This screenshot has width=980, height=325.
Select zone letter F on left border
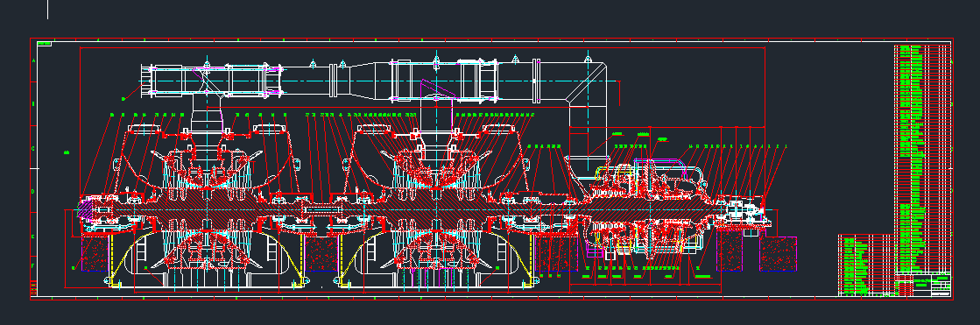click(34, 265)
